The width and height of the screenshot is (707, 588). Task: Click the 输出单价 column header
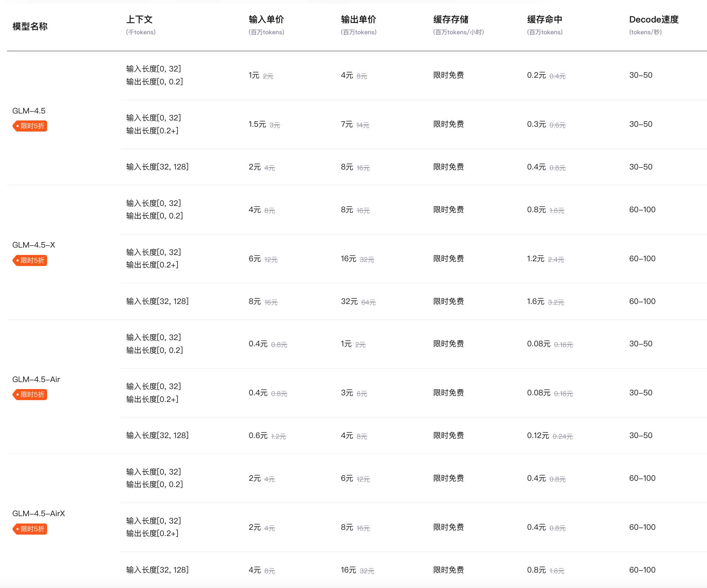(x=358, y=20)
